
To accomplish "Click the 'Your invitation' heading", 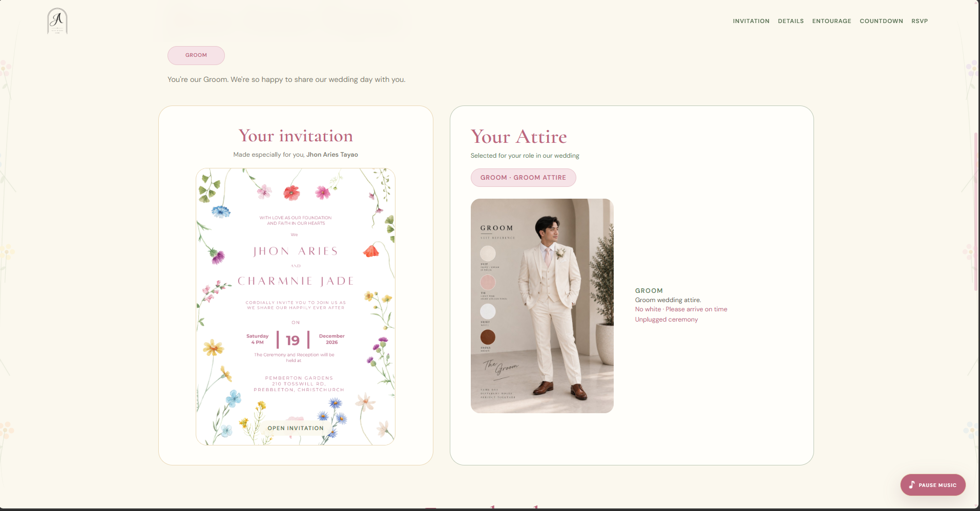I will pyautogui.click(x=296, y=136).
